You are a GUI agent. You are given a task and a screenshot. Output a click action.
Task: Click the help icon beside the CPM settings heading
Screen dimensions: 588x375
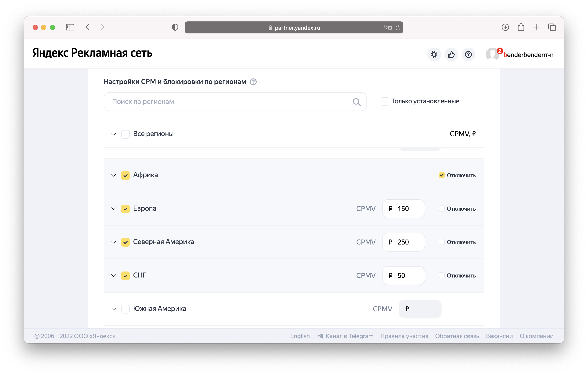253,82
